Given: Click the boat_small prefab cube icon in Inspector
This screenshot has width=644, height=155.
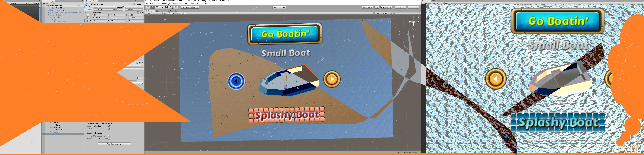Looking at the screenshot, I should [87, 5].
